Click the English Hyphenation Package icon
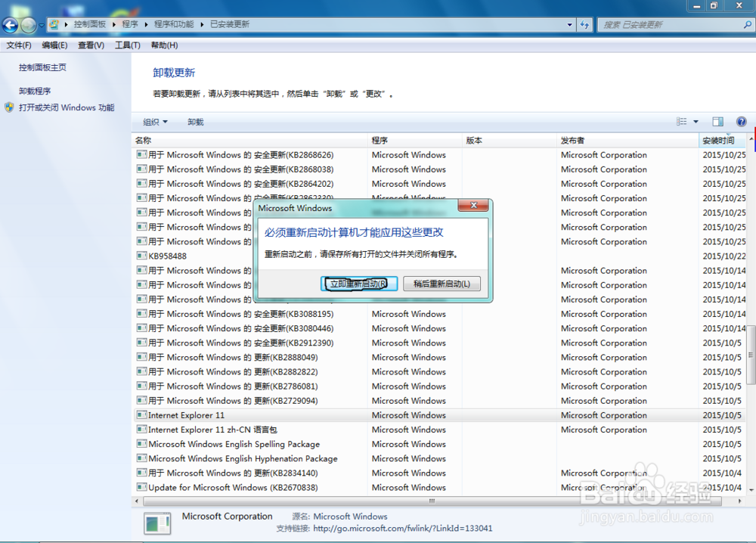This screenshot has height=543, width=756. pos(141,458)
